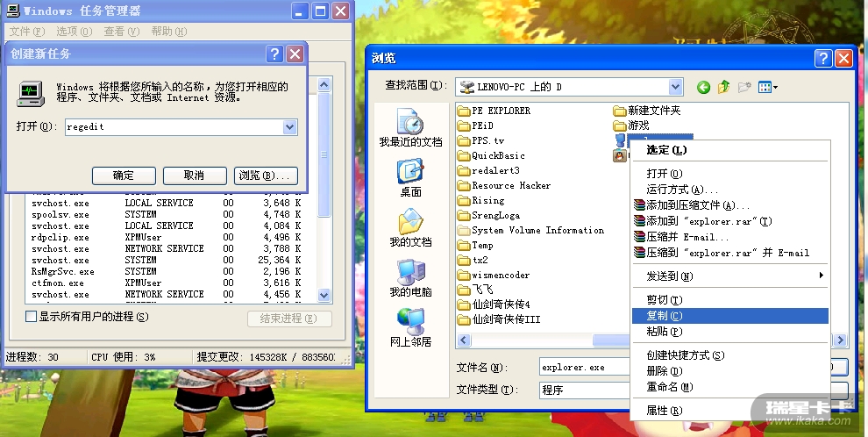Open the 文件(F) menu in Task Manager
Image resolution: width=868 pixels, height=437 pixels.
coord(27,32)
